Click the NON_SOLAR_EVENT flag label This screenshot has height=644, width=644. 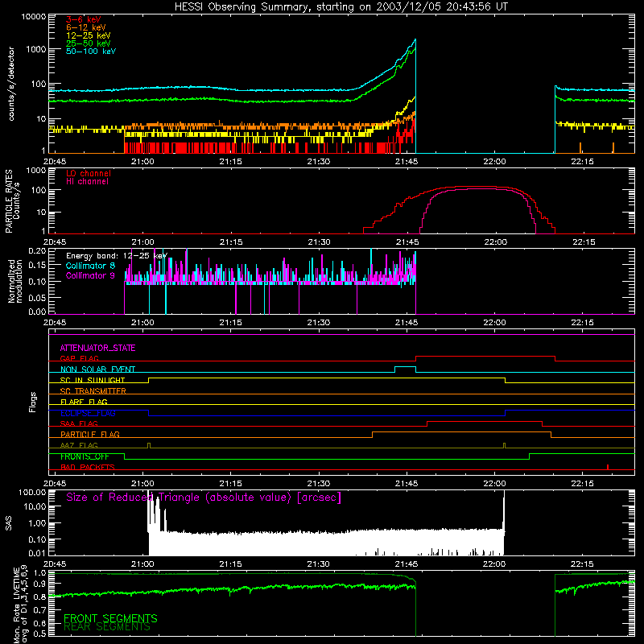point(97,369)
